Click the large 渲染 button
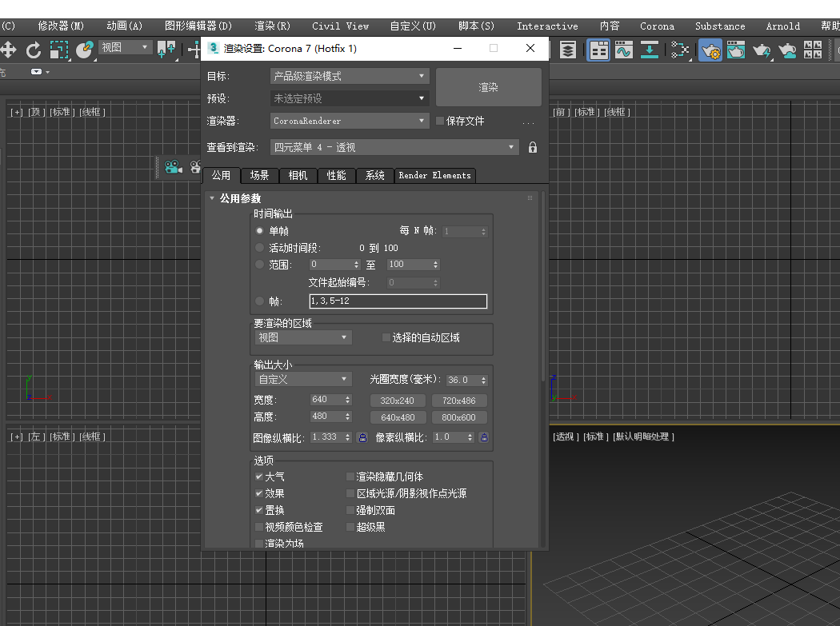Screen dimensions: 840x626 pos(488,87)
